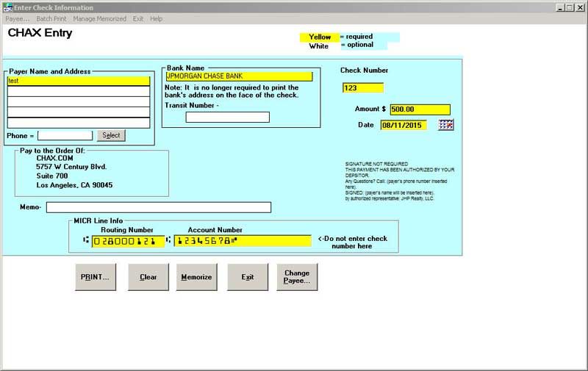Open the Manage Memorized menu
The height and width of the screenshot is (371, 588).
coord(99,18)
